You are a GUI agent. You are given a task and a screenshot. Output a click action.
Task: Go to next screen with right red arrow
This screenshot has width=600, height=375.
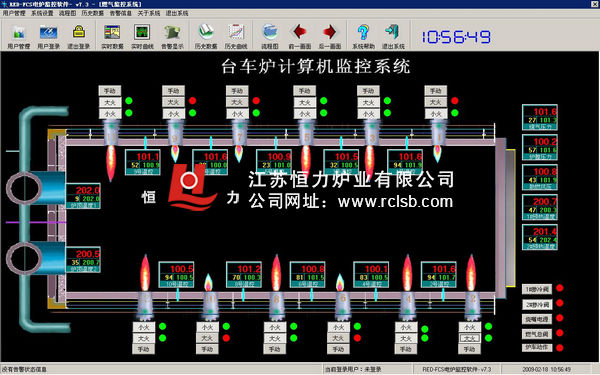329,36
